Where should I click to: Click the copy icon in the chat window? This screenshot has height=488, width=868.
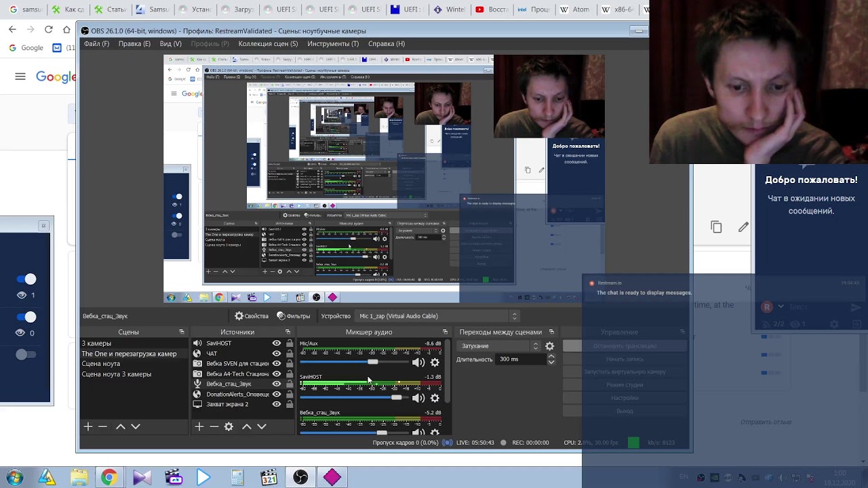(716, 227)
